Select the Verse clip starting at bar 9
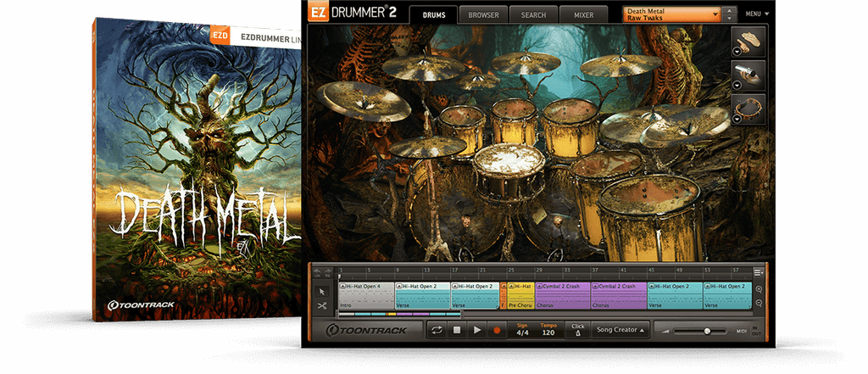The image size is (868, 374). click(423, 296)
